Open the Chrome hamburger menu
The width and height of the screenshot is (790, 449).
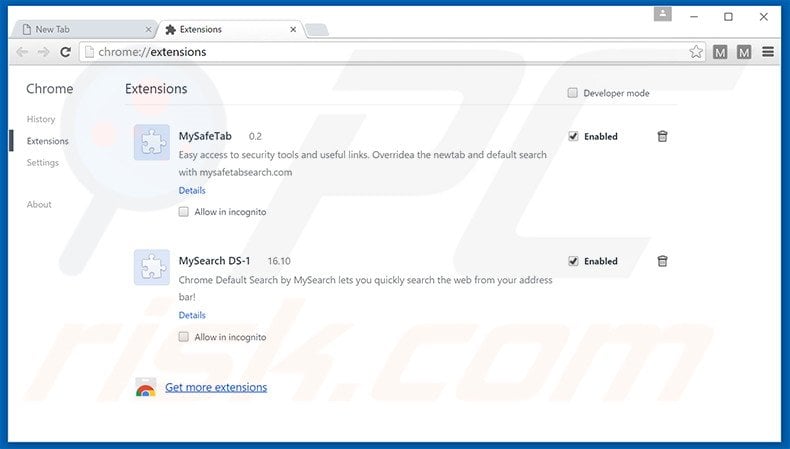768,52
